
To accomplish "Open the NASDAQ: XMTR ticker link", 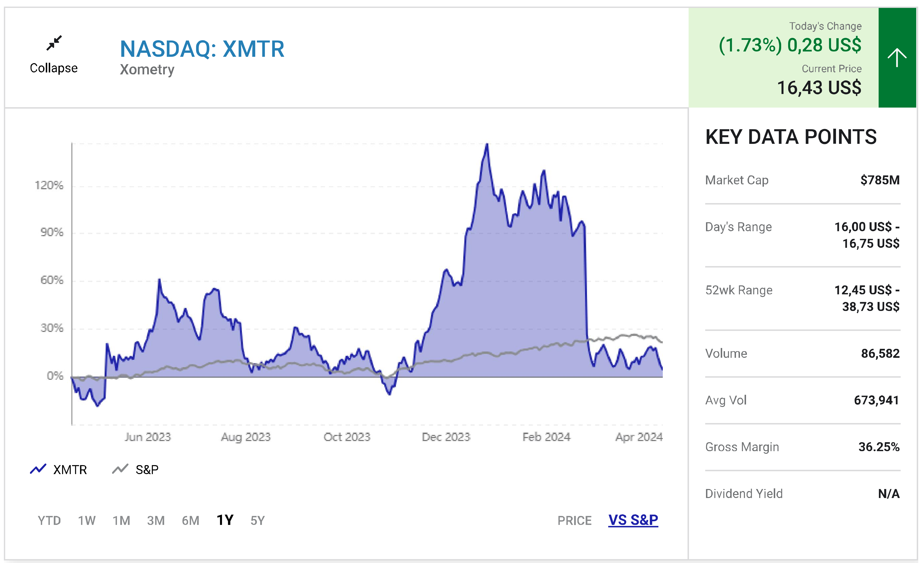I will coord(202,49).
